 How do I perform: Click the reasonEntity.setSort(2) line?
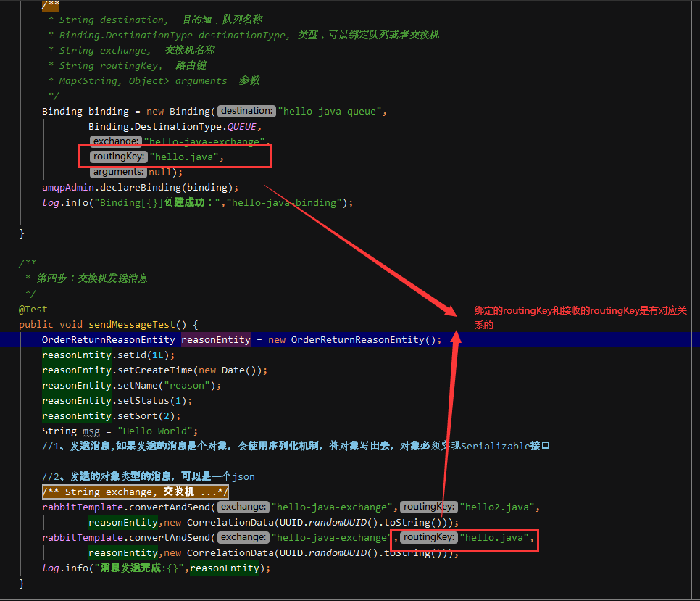(x=111, y=415)
